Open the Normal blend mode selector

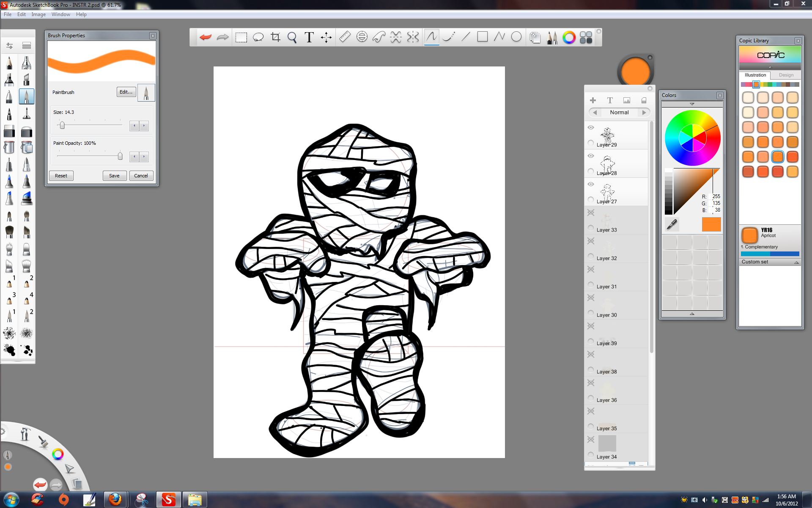(619, 113)
